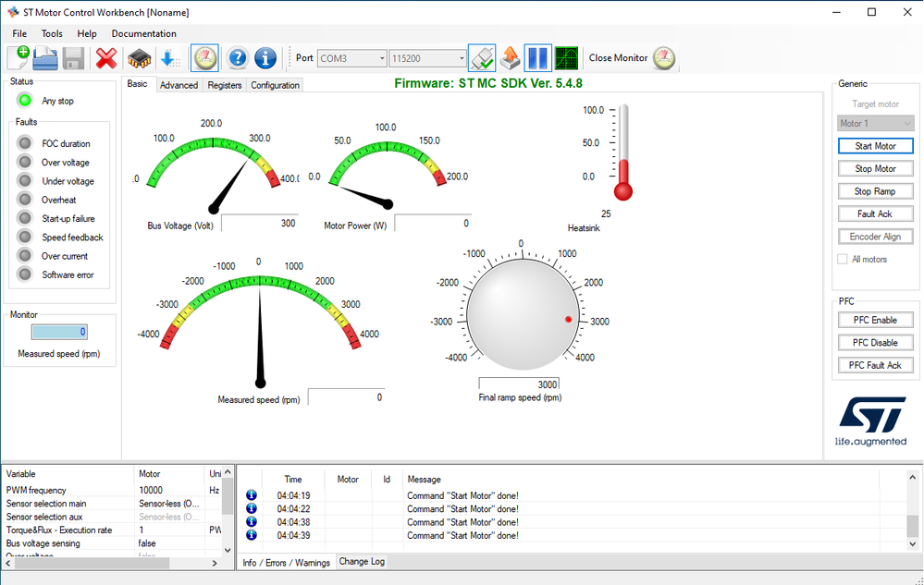Click info icon on 04:04:22 log row
The width and height of the screenshot is (924, 585).
[252, 508]
